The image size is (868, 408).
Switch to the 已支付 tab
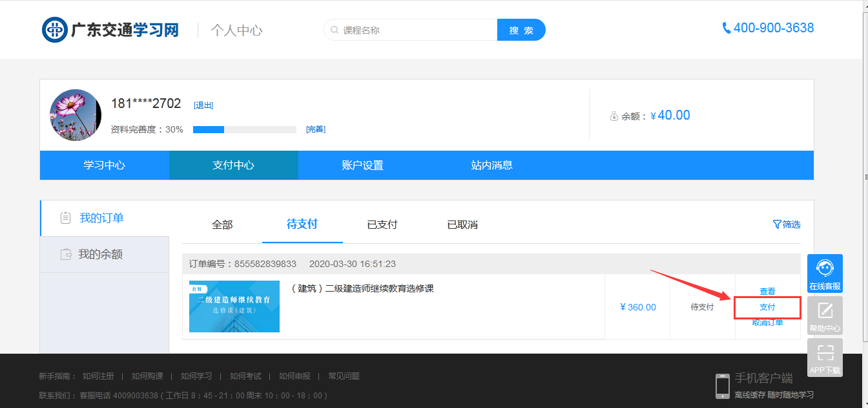click(382, 225)
